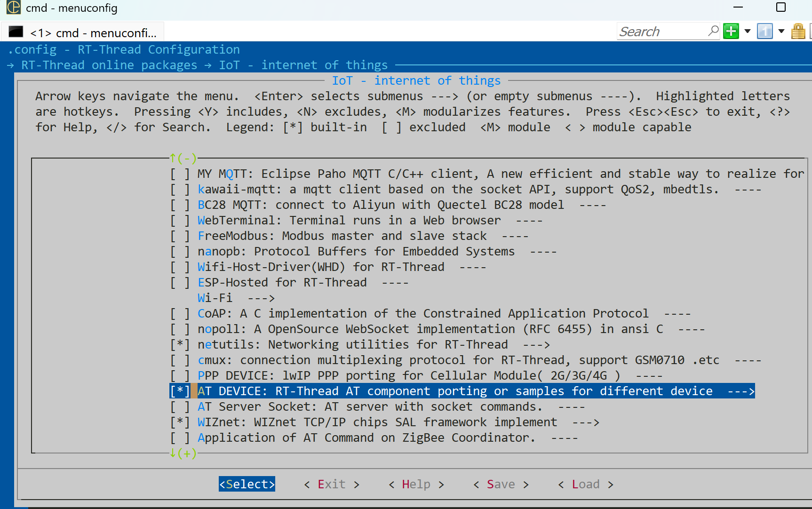Click 'cmd - menuconfig' window title text
The height and width of the screenshot is (509, 812).
point(72,8)
